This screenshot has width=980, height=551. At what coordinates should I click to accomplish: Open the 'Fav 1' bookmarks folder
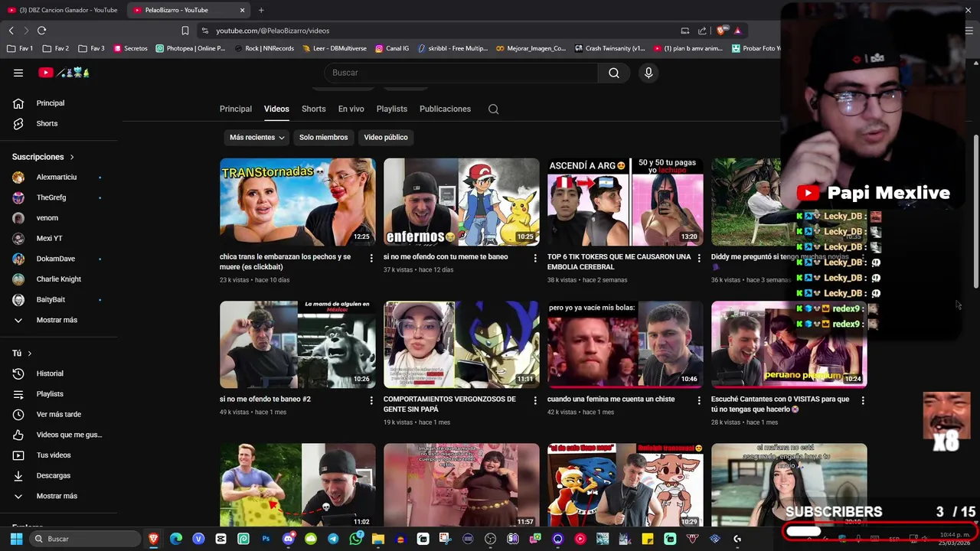tap(21, 48)
